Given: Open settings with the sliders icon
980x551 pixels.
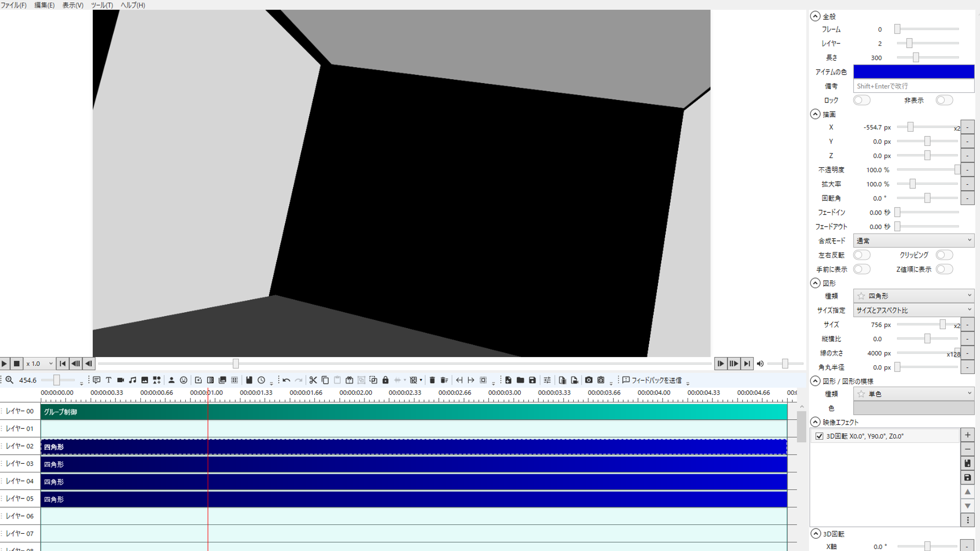Looking at the screenshot, I should click(547, 380).
